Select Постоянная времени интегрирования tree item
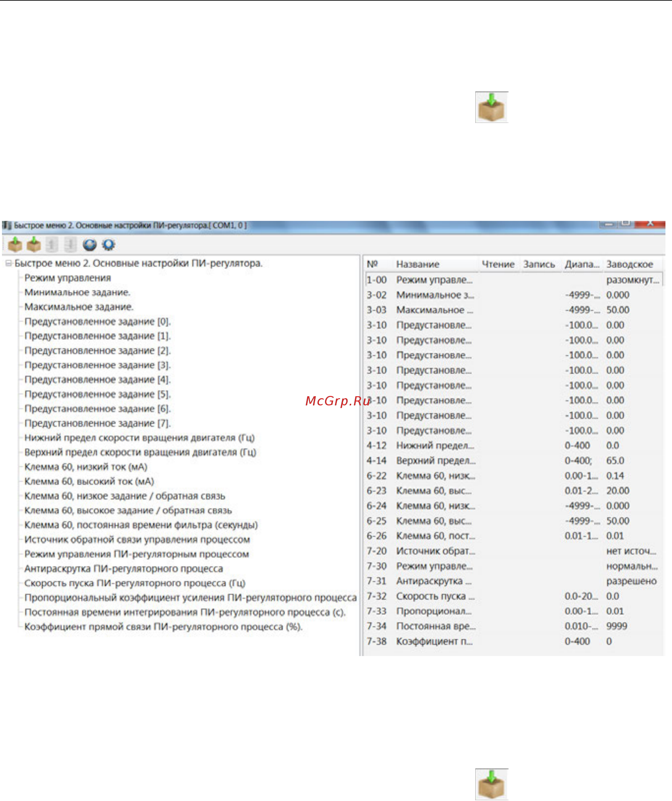672x801 pixels. pos(185,612)
